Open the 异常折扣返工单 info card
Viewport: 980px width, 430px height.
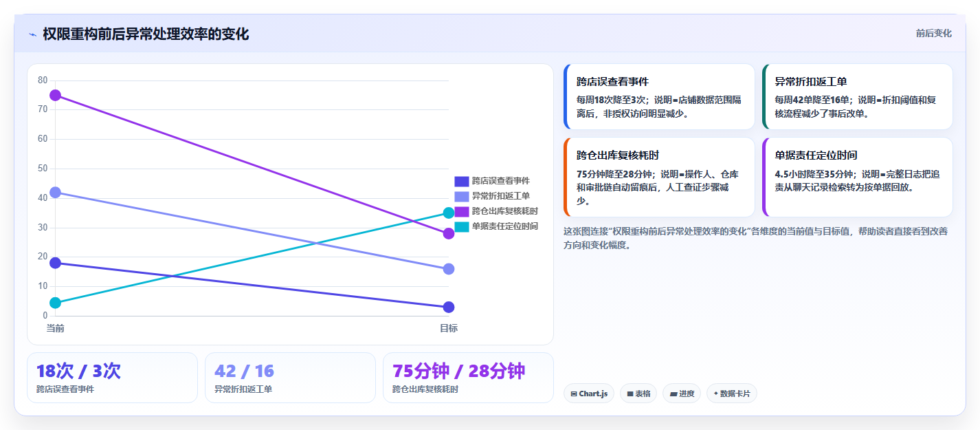[858, 97]
